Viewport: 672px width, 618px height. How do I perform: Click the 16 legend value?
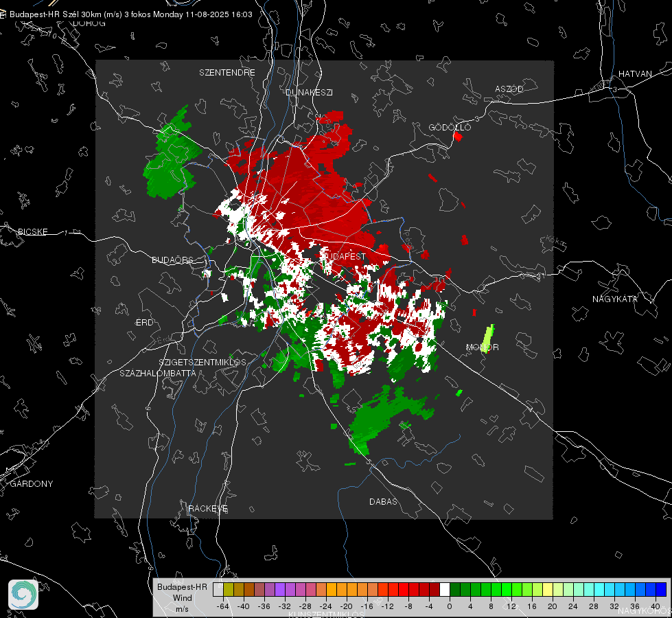(532, 606)
